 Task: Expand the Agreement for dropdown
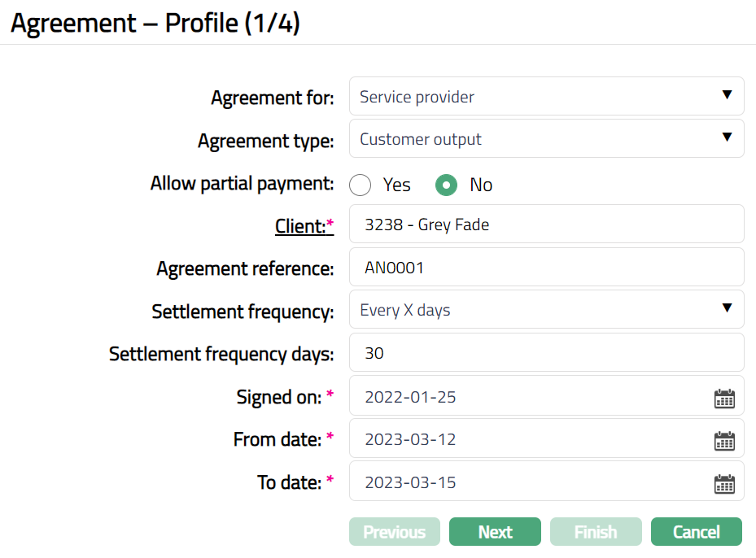point(546,97)
